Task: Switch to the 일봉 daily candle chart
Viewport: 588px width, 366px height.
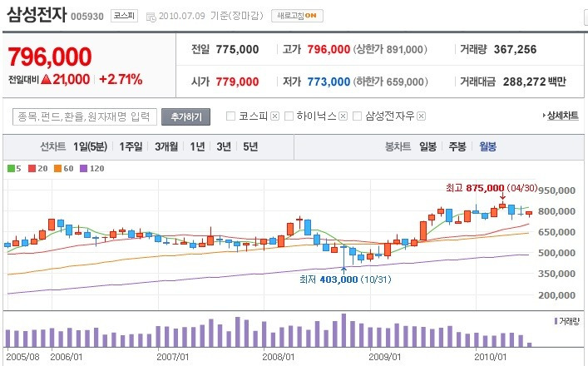Action: click(427, 146)
